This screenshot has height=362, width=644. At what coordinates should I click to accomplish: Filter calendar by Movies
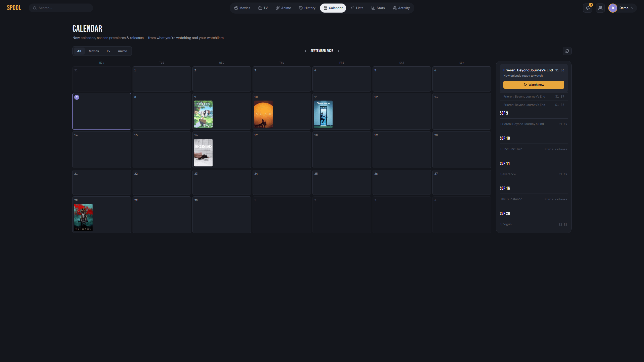point(94,51)
